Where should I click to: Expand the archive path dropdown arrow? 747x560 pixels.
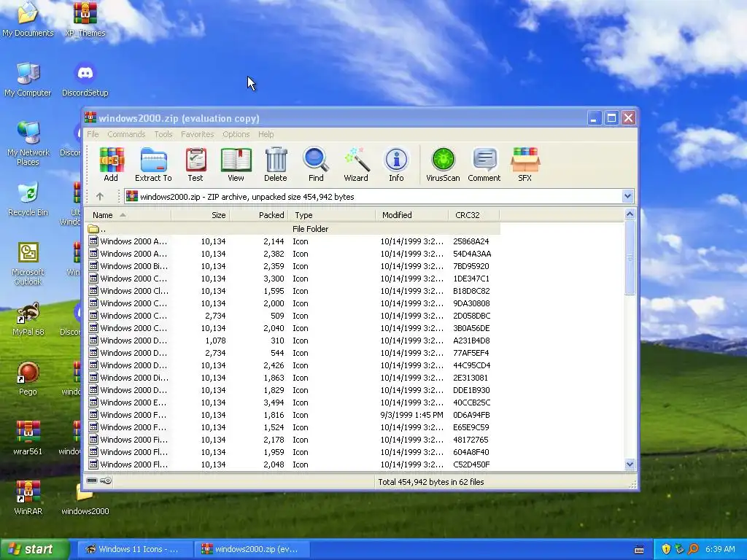pyautogui.click(x=627, y=196)
